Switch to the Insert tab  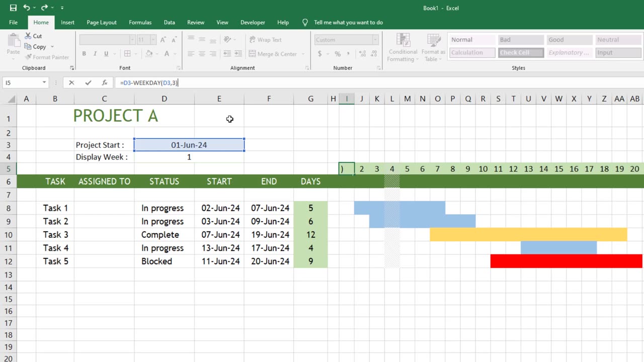67,22
